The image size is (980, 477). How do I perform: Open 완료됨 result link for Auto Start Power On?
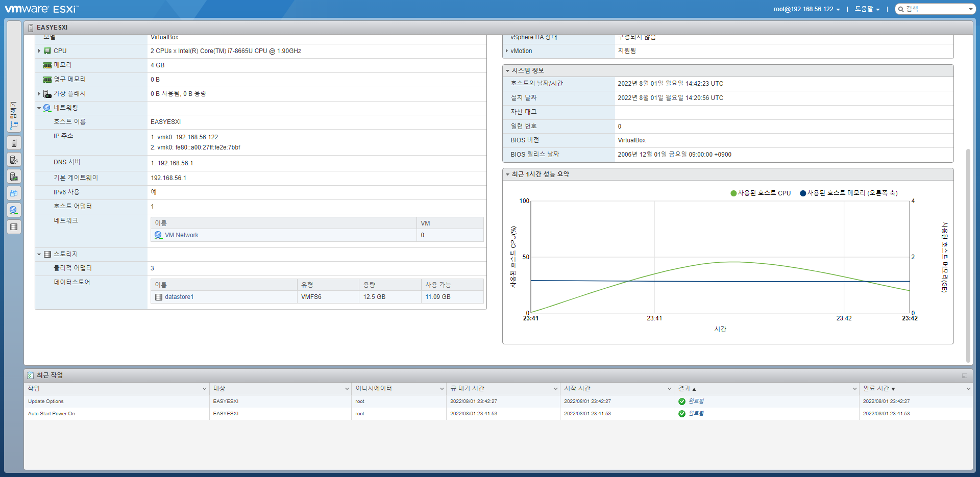coord(696,414)
